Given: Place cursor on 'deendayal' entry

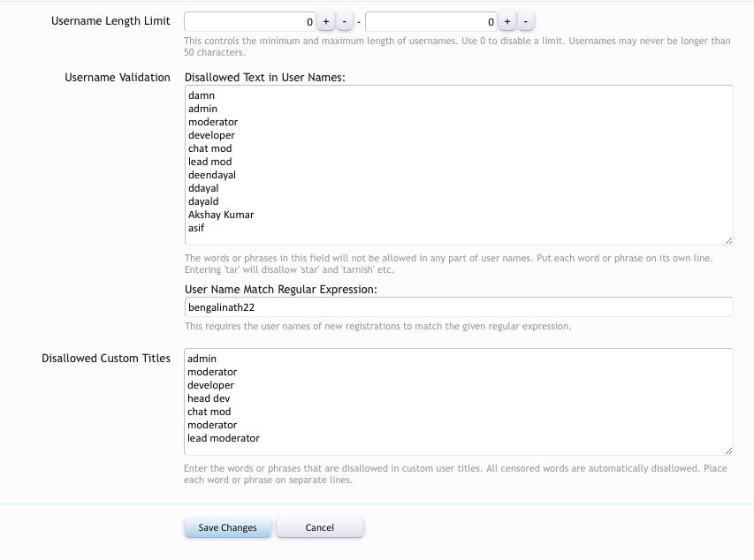Looking at the screenshot, I should (x=212, y=175).
